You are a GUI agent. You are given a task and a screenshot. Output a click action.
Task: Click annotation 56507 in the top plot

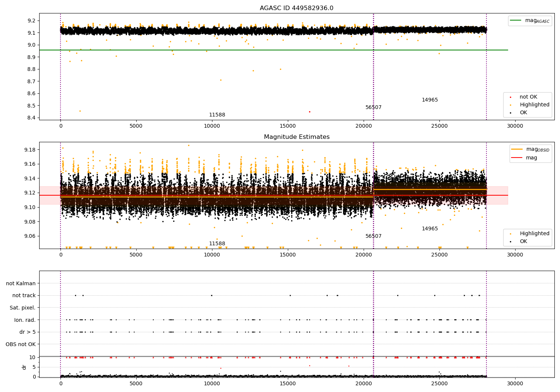[x=373, y=108]
